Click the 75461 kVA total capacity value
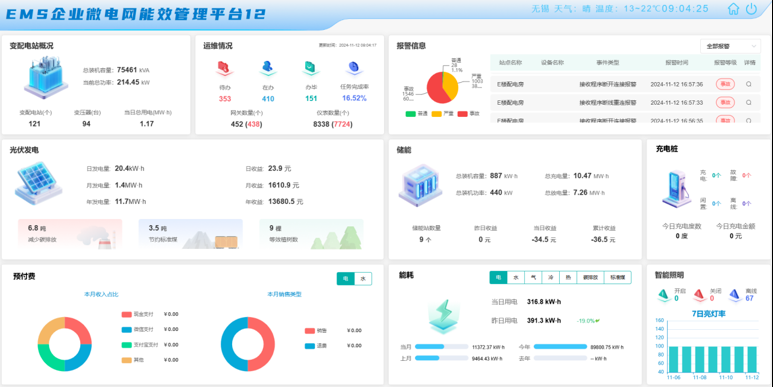Screen dimensions: 773x387 [x=133, y=70]
